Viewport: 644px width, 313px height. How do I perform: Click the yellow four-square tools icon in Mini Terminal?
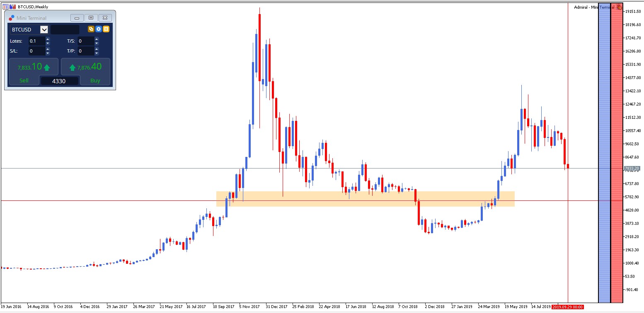point(106,29)
